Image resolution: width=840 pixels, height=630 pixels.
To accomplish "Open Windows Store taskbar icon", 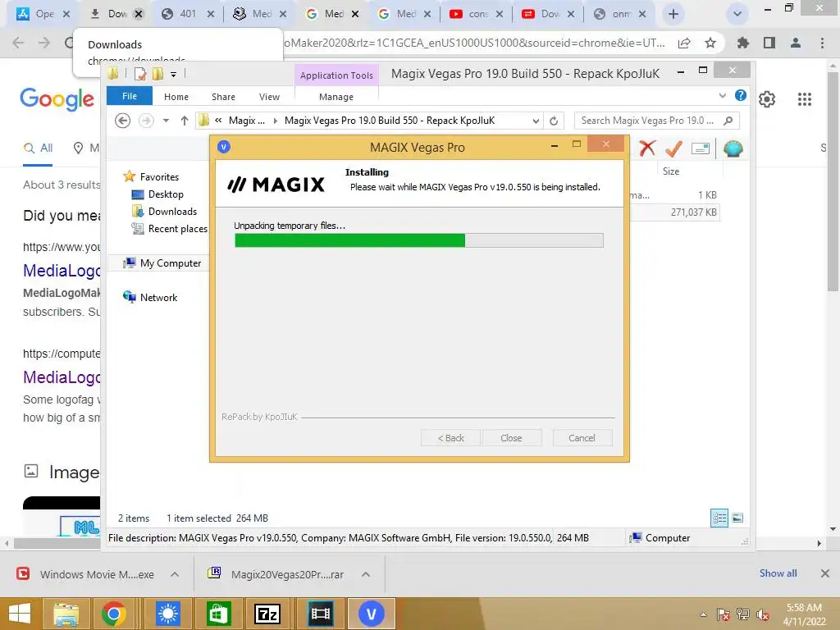I will 217,614.
